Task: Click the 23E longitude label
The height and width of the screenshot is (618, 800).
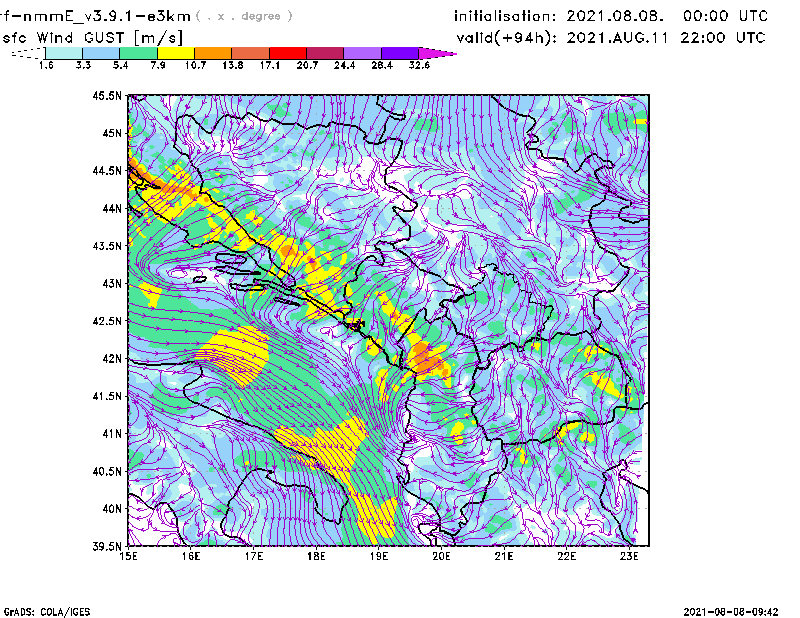Action: click(629, 556)
